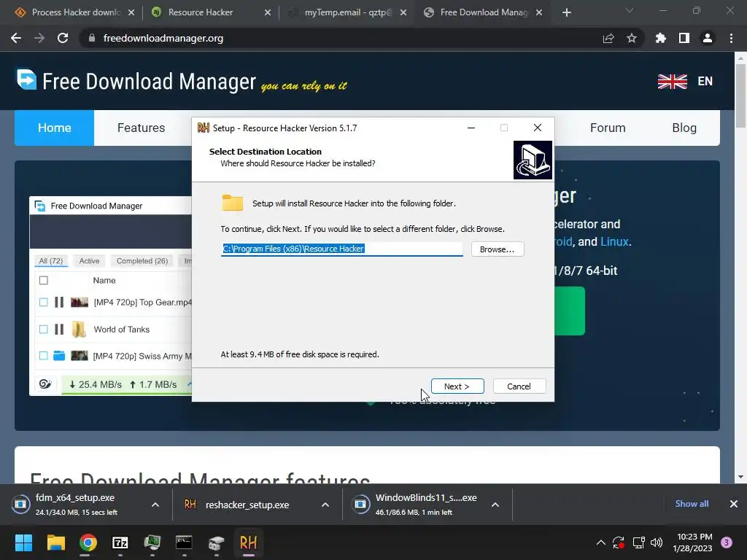Click the Linux link

click(x=614, y=241)
